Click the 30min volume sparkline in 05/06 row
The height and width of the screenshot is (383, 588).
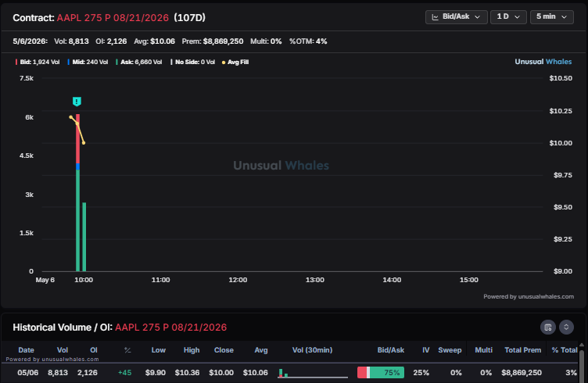point(313,373)
